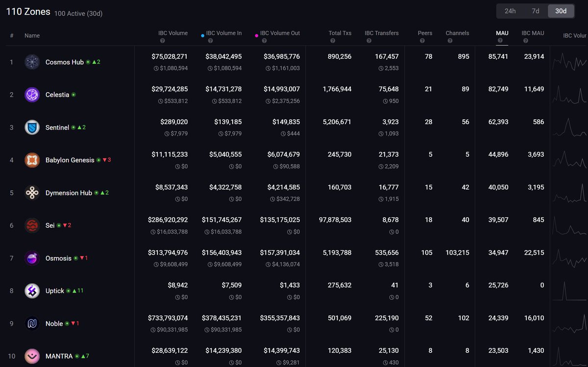588x367 pixels.
Task: Click the $733,793,074 IBC volume for Noble
Action: [x=168, y=318]
